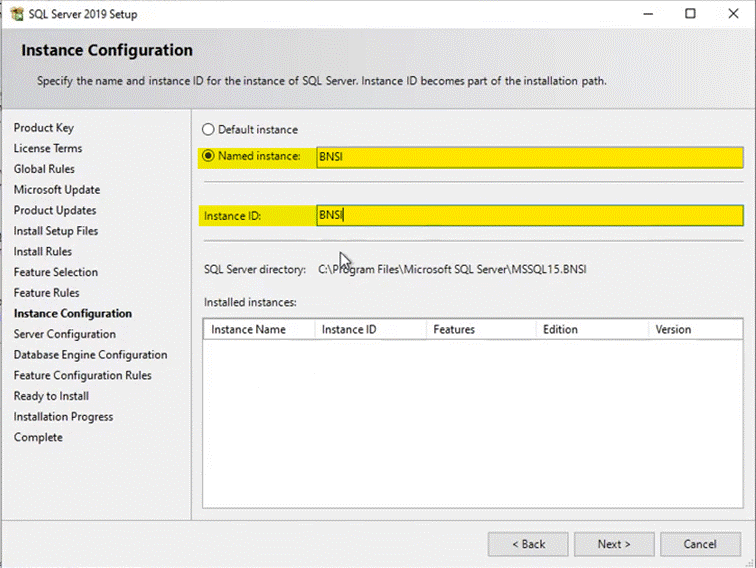Minimize the setup window
This screenshot has height=568, width=756.
(648, 14)
